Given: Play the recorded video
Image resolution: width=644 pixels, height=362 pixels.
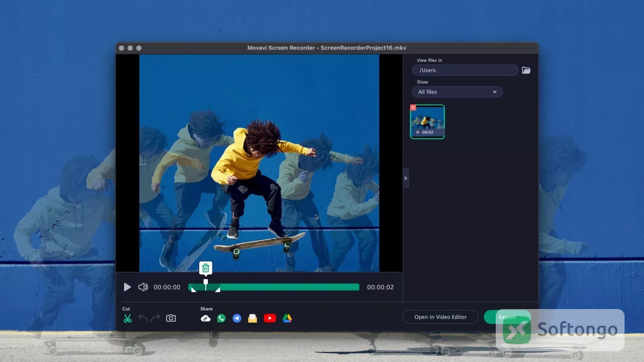Looking at the screenshot, I should [127, 287].
